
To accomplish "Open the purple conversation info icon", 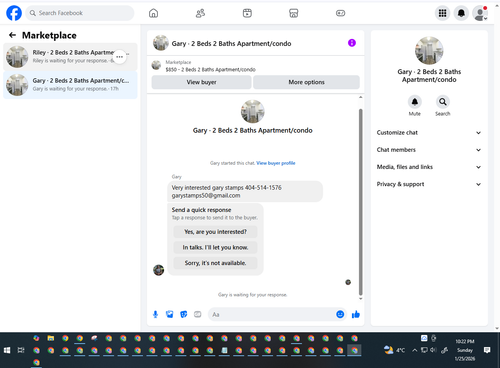I will 352,43.
